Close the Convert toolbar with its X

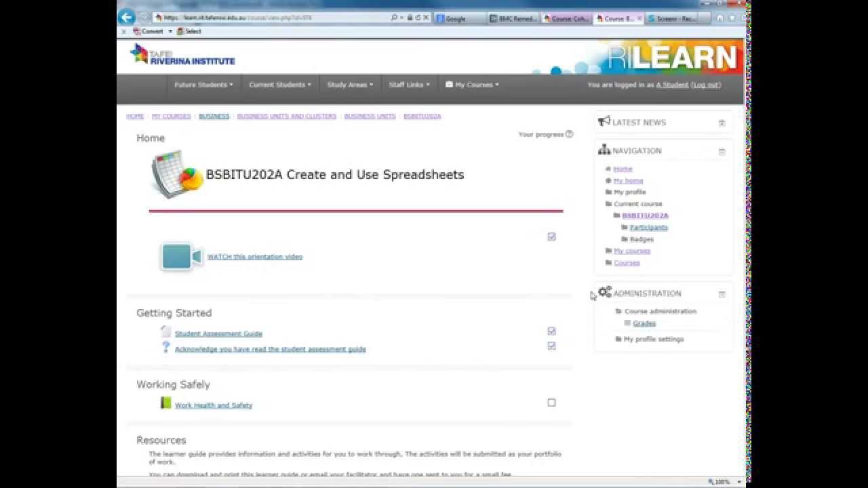[123, 31]
